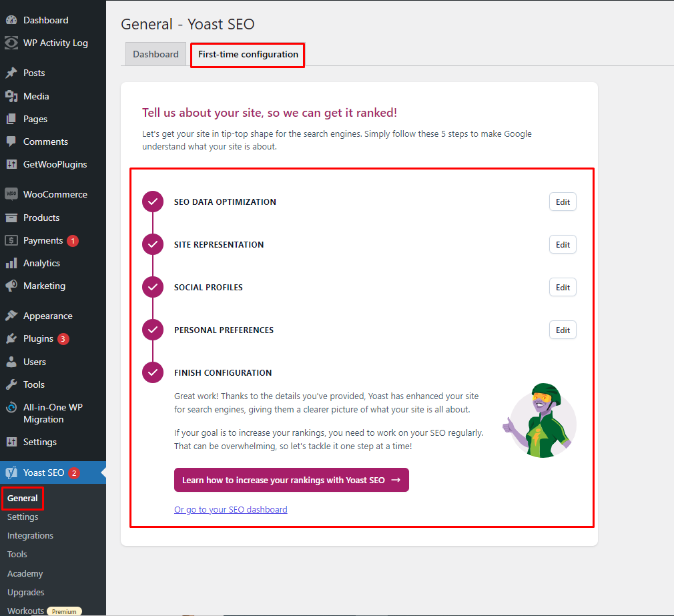Screen dimensions: 674x616
Task: Click the Yoast mascot illustration
Action: pyautogui.click(x=539, y=420)
